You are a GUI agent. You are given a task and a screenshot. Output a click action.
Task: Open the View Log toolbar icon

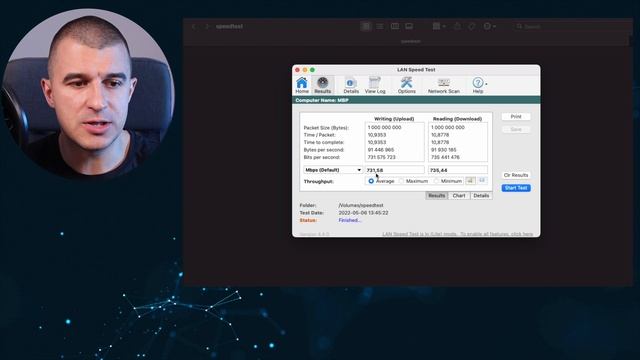pos(375,85)
